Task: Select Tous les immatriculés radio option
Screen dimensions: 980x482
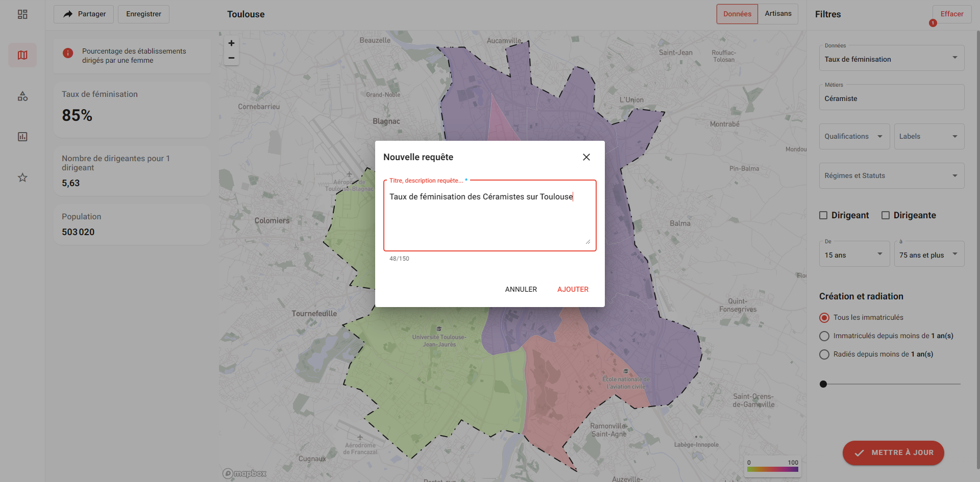Action: [x=824, y=318]
